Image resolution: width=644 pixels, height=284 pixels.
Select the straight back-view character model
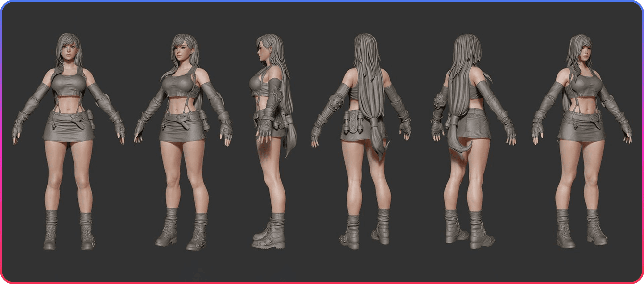tap(361, 144)
